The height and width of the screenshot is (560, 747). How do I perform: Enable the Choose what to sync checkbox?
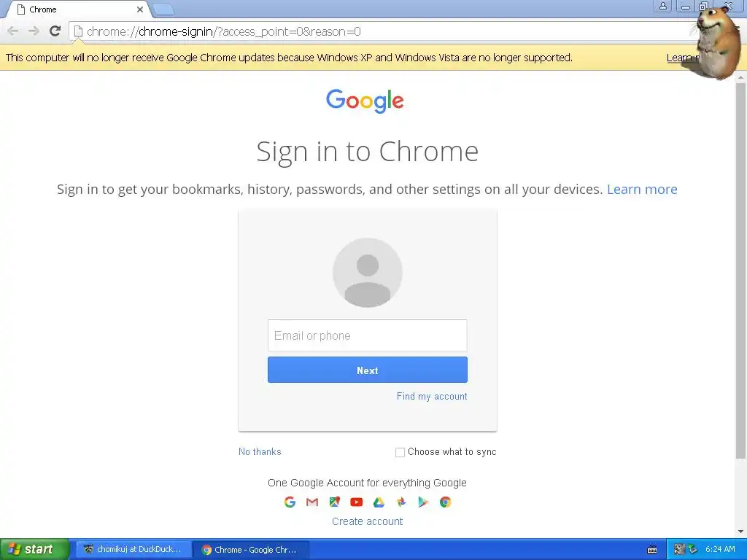point(400,452)
